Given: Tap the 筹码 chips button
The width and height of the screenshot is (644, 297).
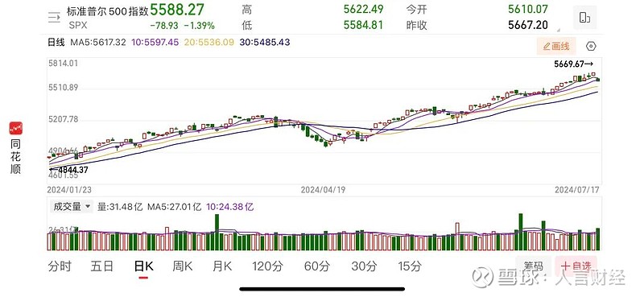Looking at the screenshot, I should [x=534, y=266].
